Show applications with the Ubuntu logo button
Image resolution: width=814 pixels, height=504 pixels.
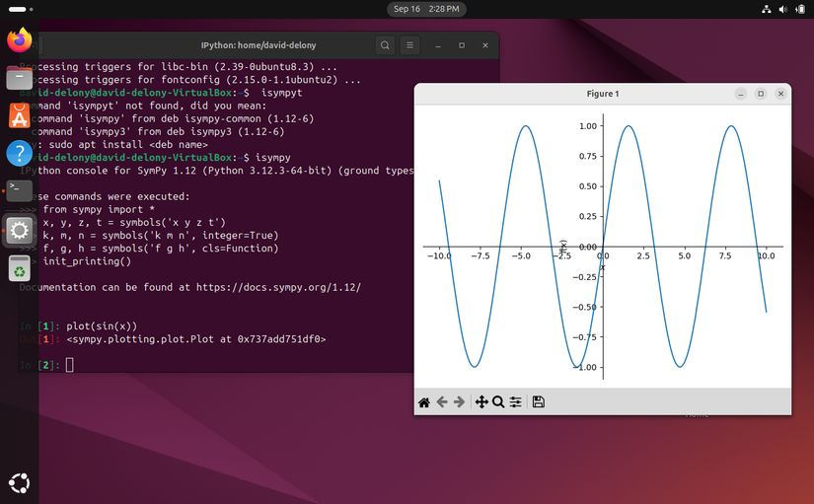tap(19, 482)
